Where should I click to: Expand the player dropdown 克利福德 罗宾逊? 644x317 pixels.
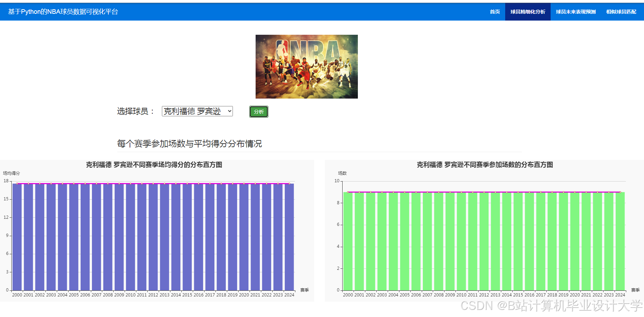coord(197,111)
